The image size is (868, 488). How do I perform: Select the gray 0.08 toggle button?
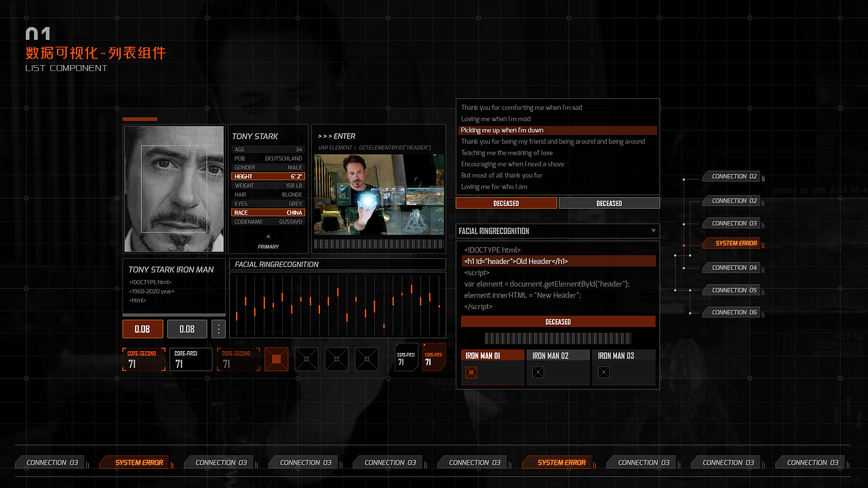click(x=187, y=329)
